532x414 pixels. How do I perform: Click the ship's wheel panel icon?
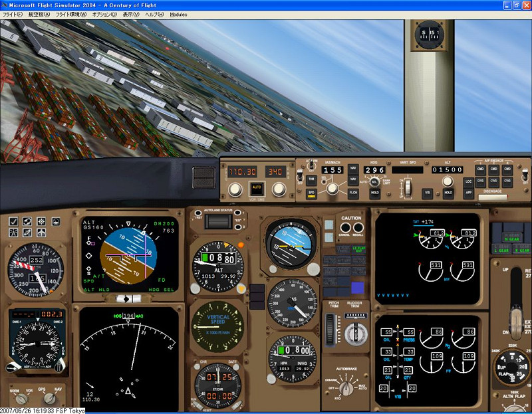pos(41,221)
